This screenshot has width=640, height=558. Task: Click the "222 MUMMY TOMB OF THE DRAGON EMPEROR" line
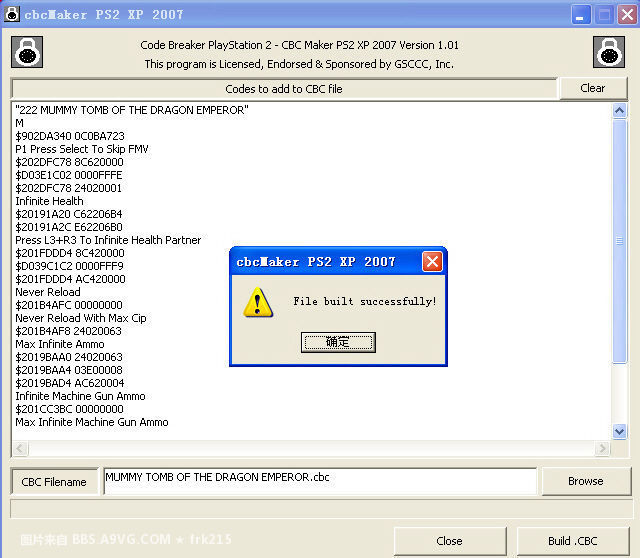pos(132,110)
